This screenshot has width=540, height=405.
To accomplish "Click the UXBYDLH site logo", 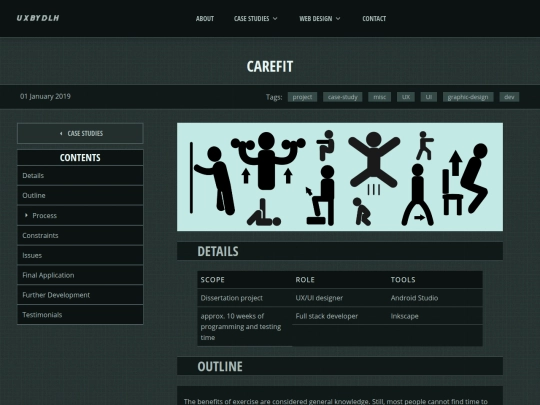I will click(x=38, y=18).
